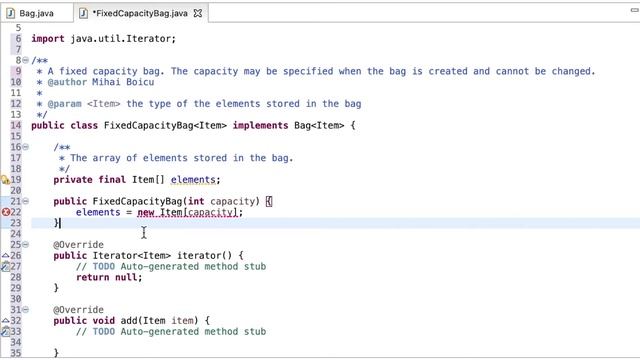Click the override indicator triangle on line 32
640x360 pixels.
click(5, 320)
